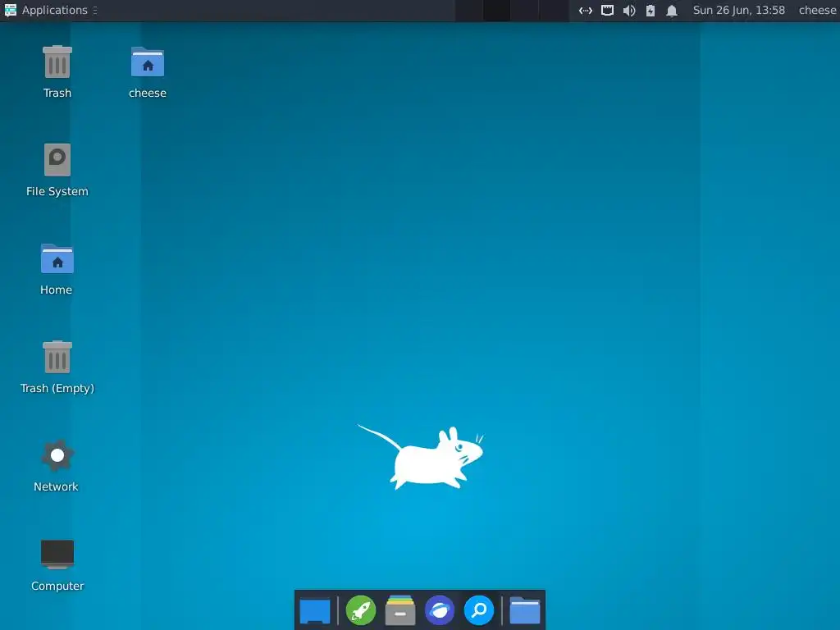Viewport: 840px width, 630px height.
Task: Open the battery power tray icon
Action: point(651,10)
